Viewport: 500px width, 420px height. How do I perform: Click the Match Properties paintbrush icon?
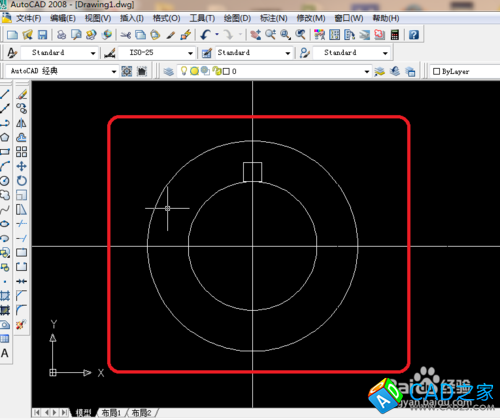(x=171, y=35)
